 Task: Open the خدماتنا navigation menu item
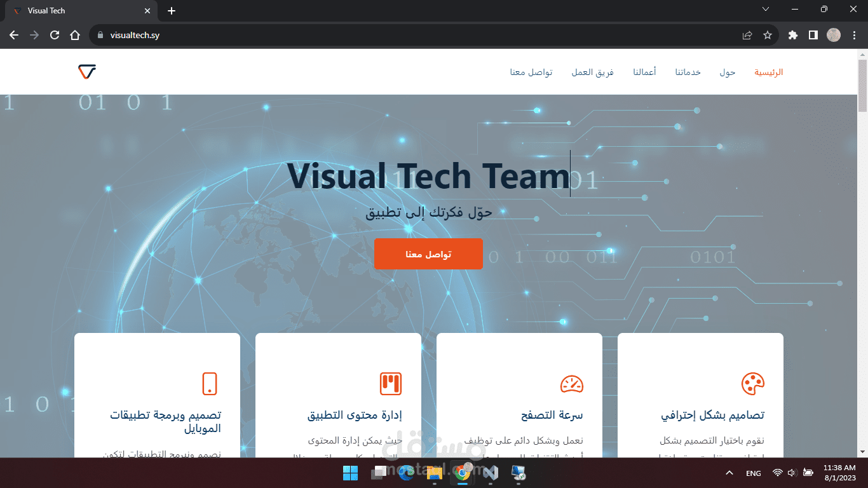click(688, 72)
